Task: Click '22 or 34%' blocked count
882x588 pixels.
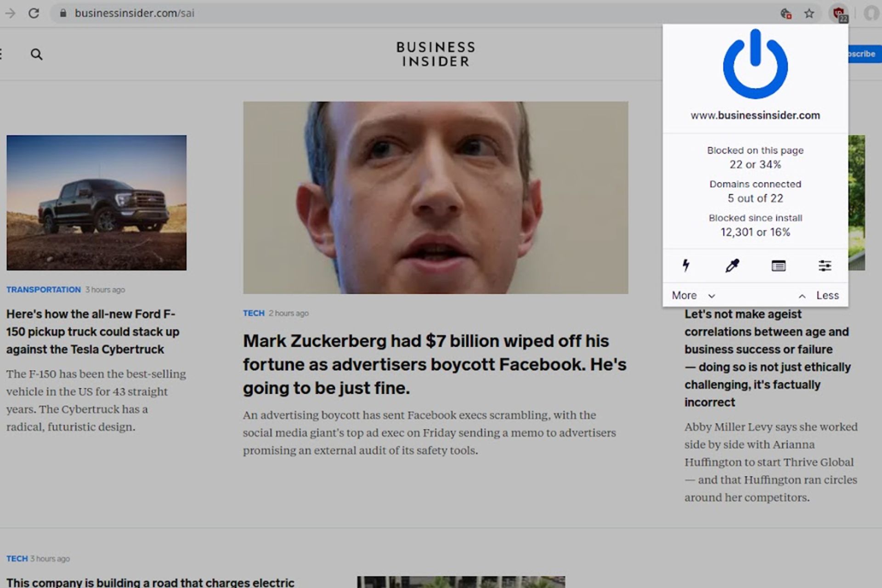Action: click(755, 164)
